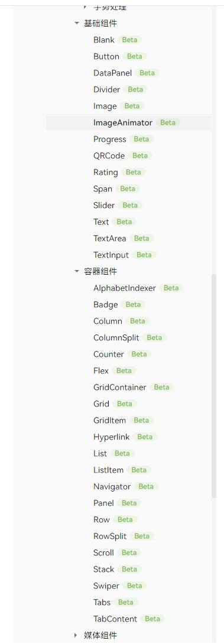
Task: Click the sidebar vertical scrollbar thumb
Action: (x=214, y=386)
